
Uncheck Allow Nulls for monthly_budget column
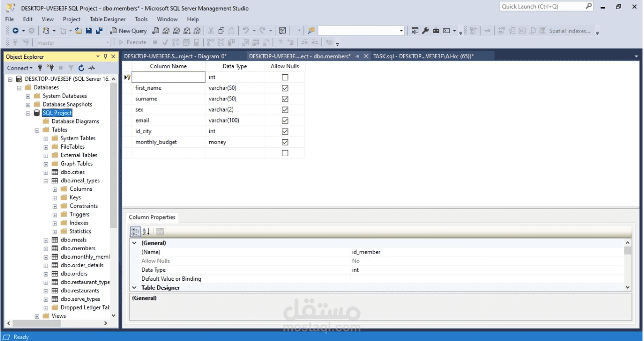pos(284,142)
